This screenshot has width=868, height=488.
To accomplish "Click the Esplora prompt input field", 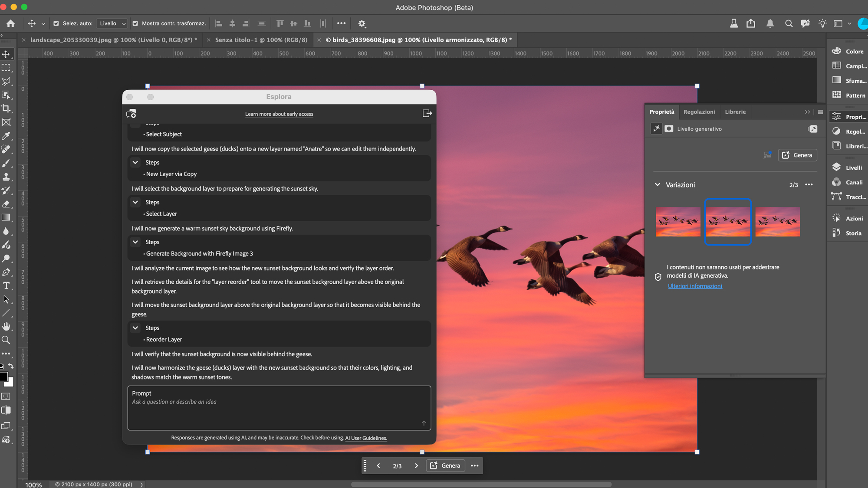I will coord(279,408).
